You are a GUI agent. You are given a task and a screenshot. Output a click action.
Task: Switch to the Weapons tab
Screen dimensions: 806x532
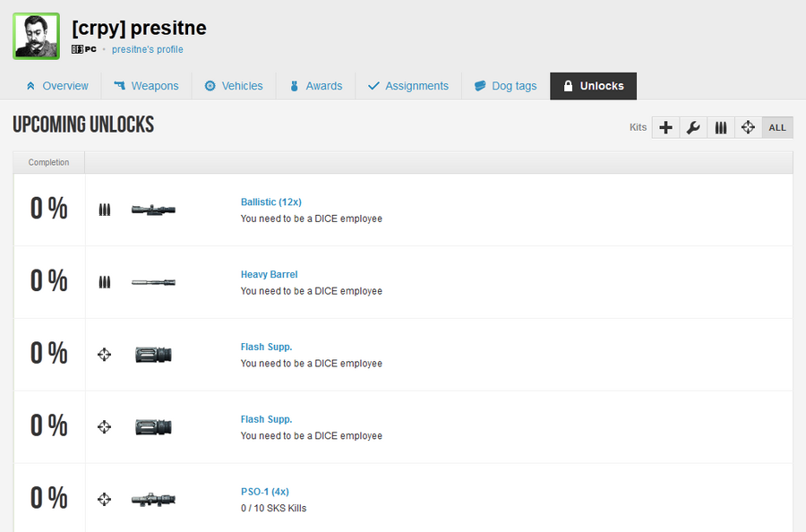[x=146, y=86]
